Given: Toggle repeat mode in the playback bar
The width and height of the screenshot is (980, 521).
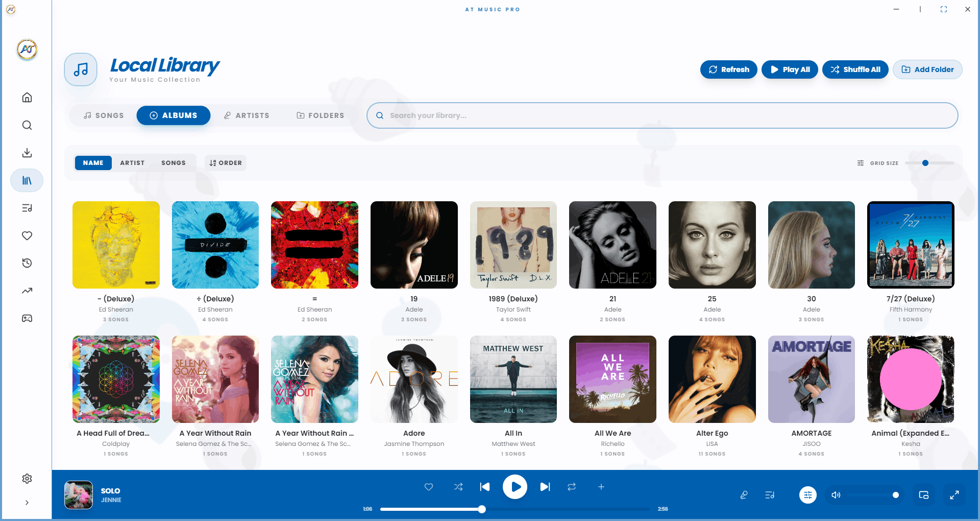Looking at the screenshot, I should coord(571,487).
